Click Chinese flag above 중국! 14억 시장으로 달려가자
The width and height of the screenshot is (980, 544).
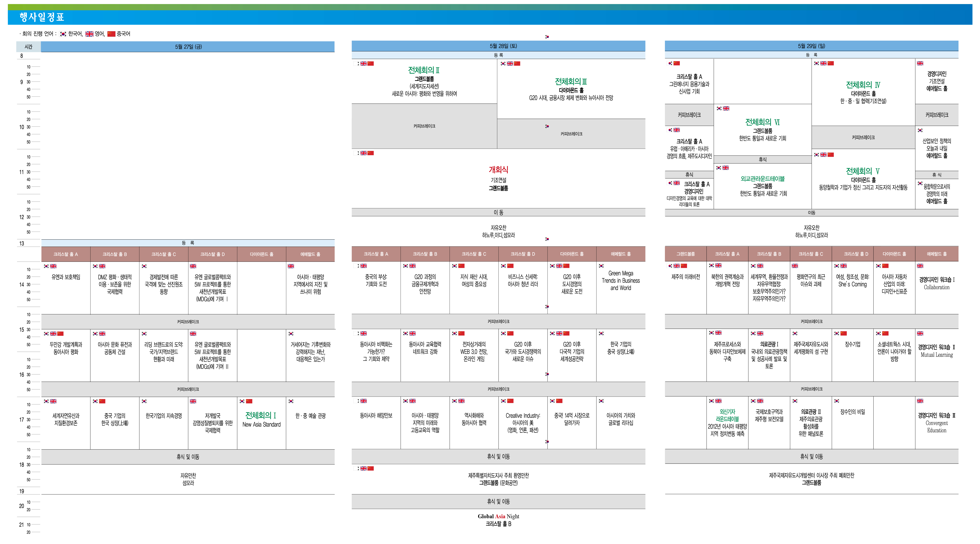click(559, 401)
